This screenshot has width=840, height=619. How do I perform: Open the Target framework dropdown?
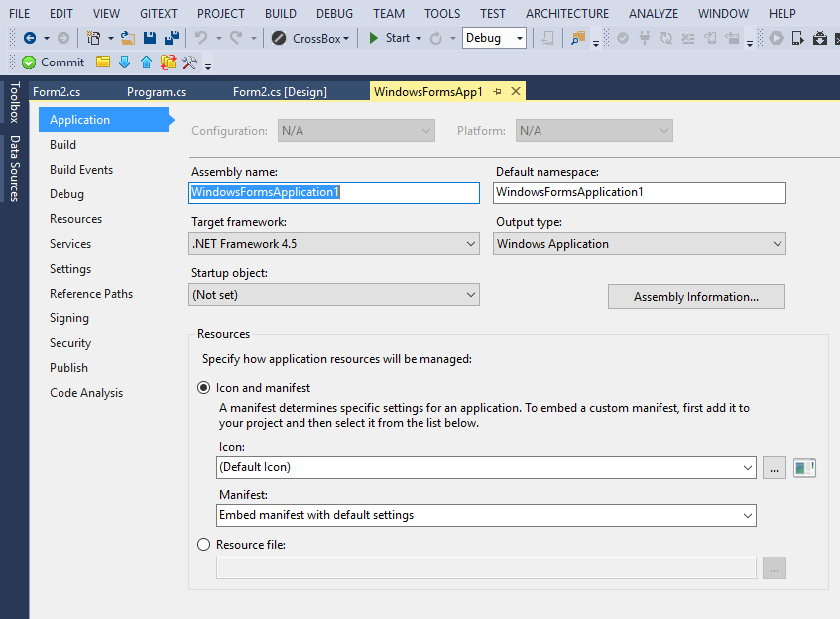(334, 244)
